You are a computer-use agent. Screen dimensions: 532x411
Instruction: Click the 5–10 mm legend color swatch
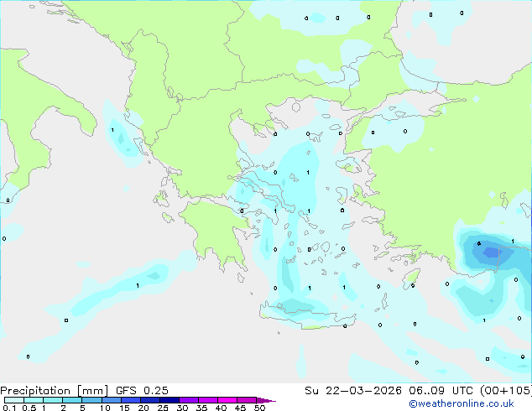pyautogui.click(x=91, y=400)
